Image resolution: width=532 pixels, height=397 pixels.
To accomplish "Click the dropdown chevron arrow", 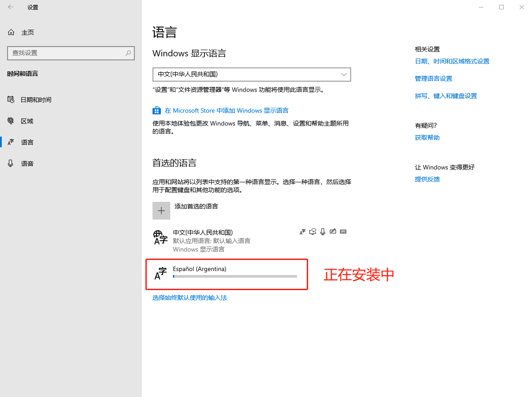I will [x=344, y=75].
